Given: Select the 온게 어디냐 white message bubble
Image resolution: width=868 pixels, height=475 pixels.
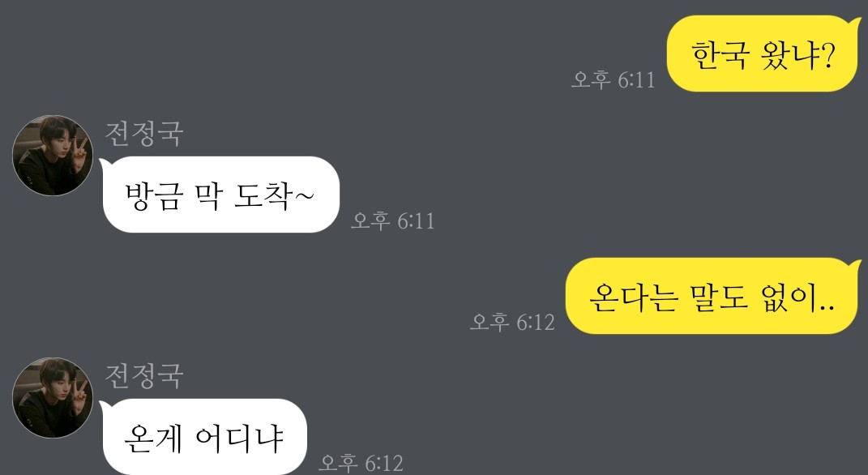Looking at the screenshot, I should pos(203,436).
